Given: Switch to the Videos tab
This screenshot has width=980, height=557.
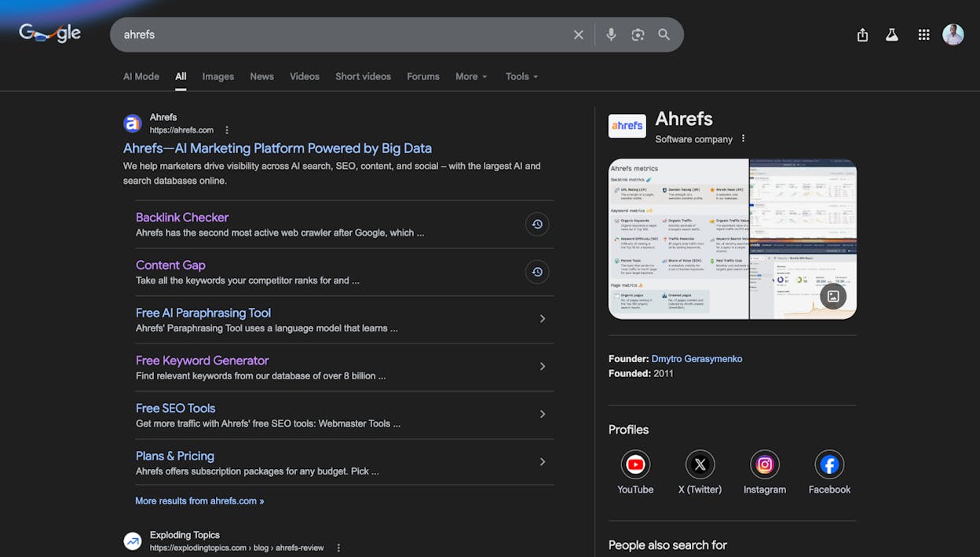Looking at the screenshot, I should pyautogui.click(x=305, y=76).
